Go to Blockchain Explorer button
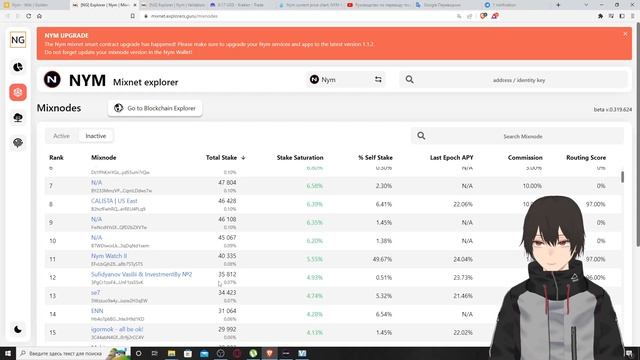This screenshot has height=360, width=640. click(155, 108)
